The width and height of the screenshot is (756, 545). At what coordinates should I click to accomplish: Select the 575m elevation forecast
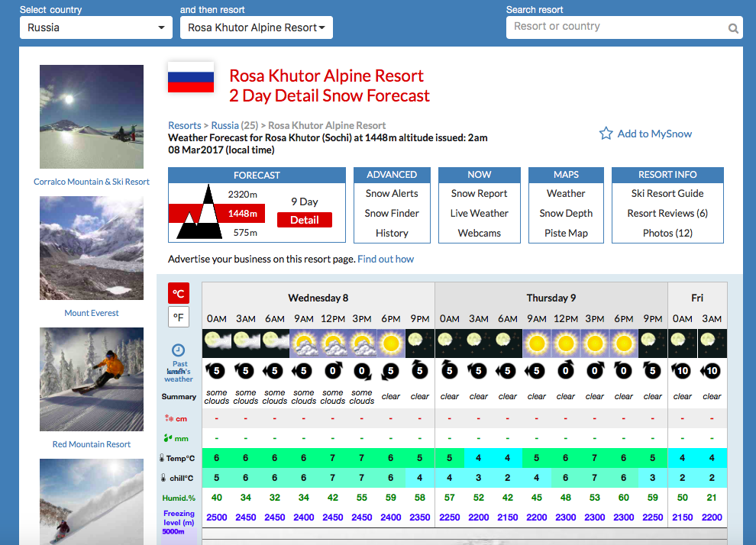pyautogui.click(x=245, y=233)
